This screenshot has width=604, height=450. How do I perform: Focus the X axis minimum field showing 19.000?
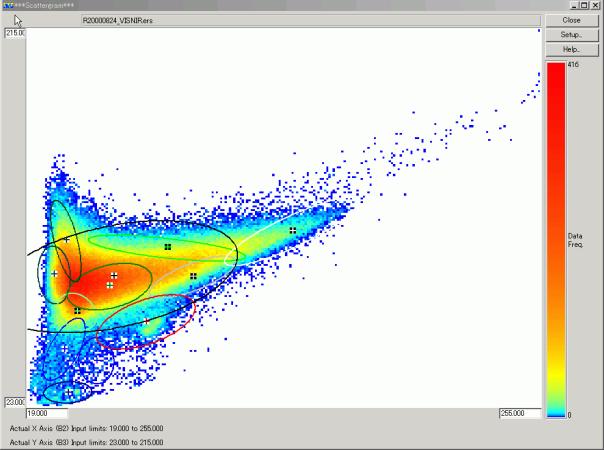[47, 412]
